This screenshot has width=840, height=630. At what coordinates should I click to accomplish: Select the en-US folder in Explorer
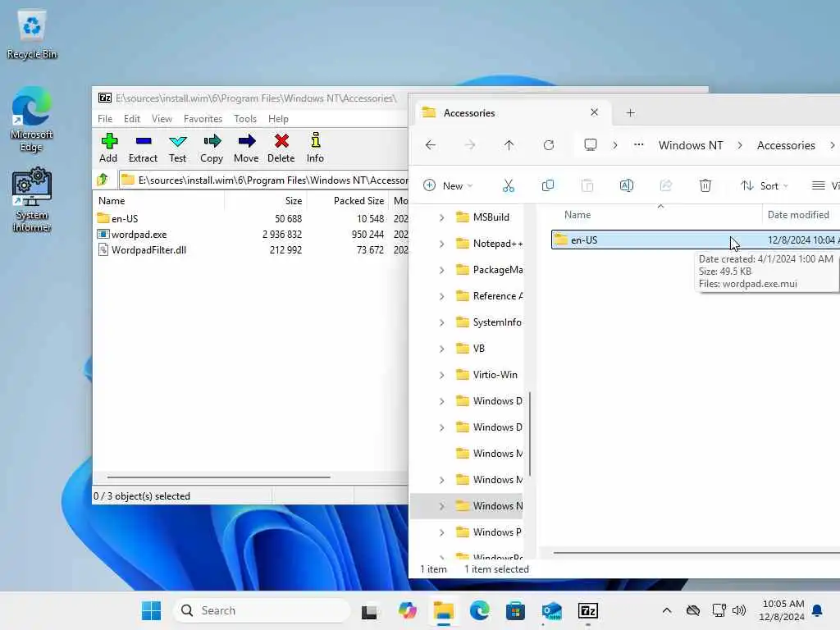(x=696, y=240)
